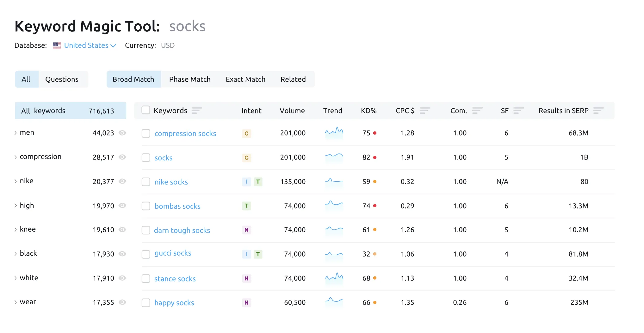This screenshot has height=333, width=644.
Task: Toggle eye icon for high group
Action: pos(122,205)
